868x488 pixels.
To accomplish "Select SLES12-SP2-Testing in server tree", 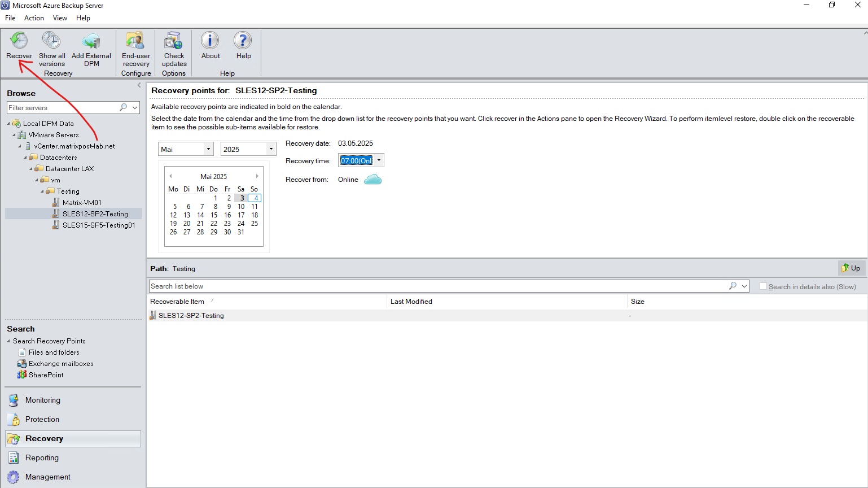I will (x=95, y=214).
